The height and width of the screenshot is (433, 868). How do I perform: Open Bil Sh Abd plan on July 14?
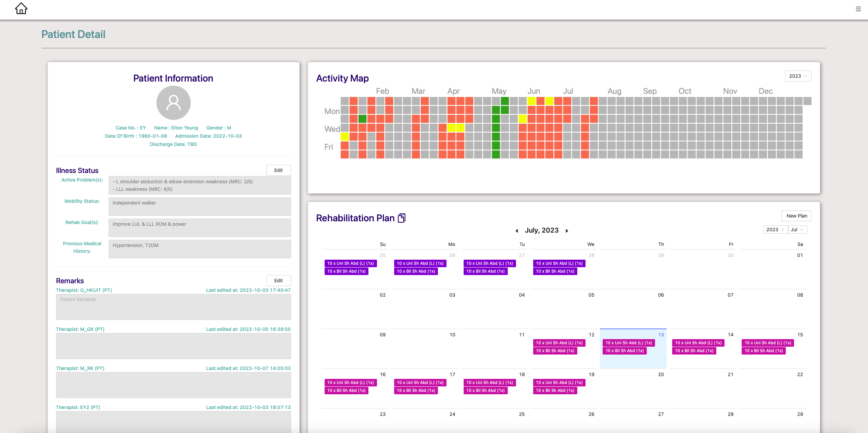point(694,351)
